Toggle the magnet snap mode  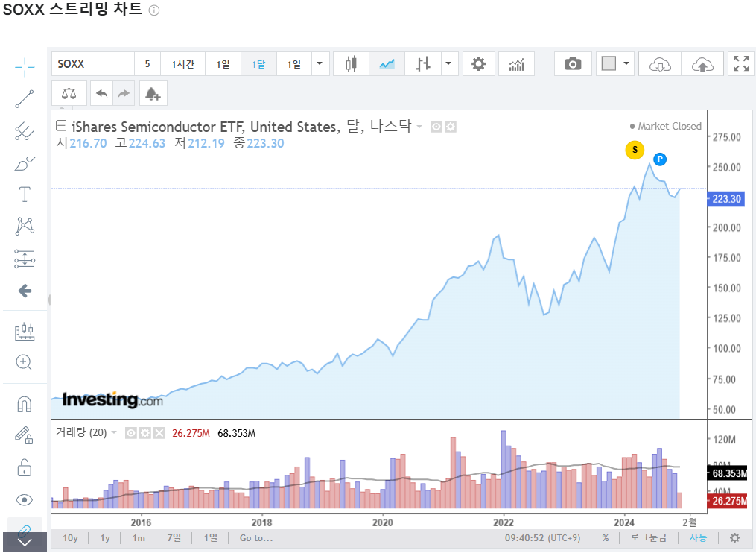click(24, 404)
